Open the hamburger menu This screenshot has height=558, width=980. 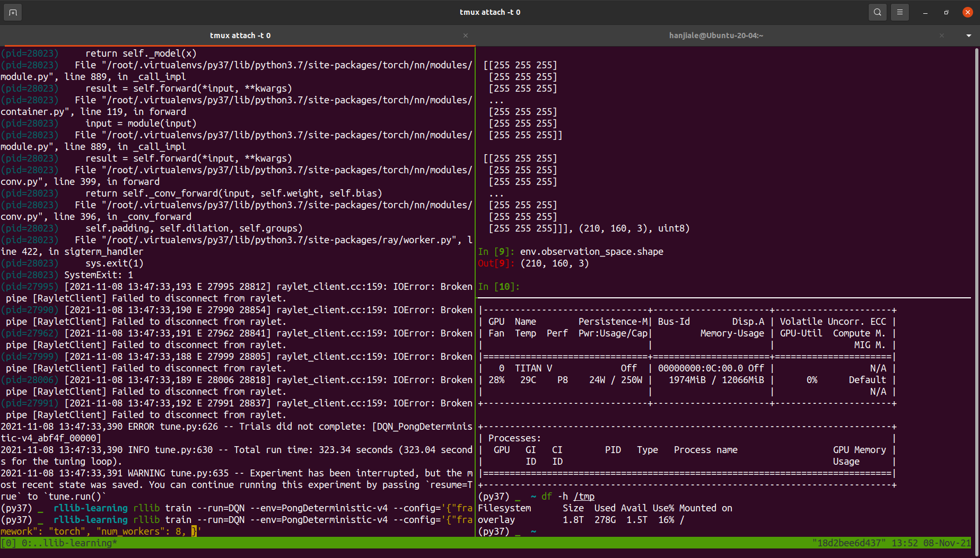click(x=900, y=12)
